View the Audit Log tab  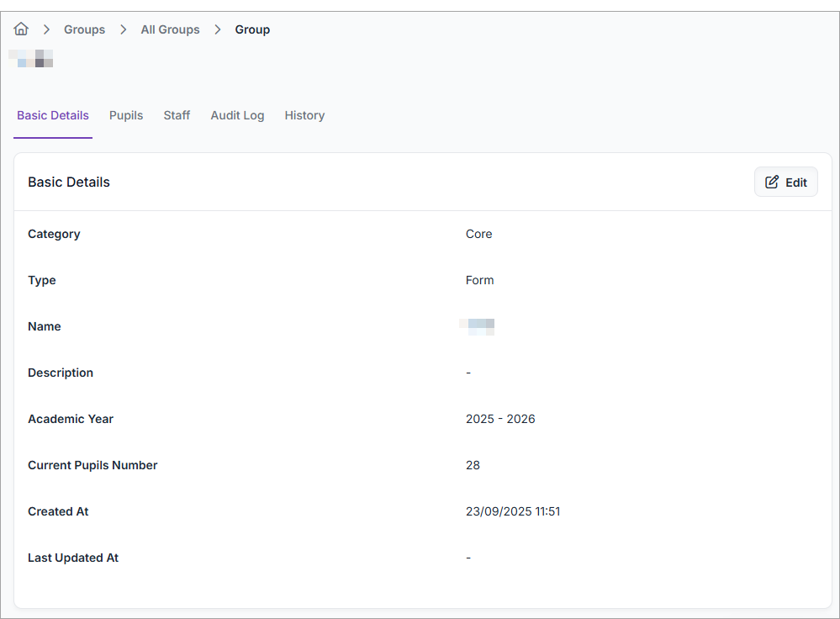click(x=237, y=115)
